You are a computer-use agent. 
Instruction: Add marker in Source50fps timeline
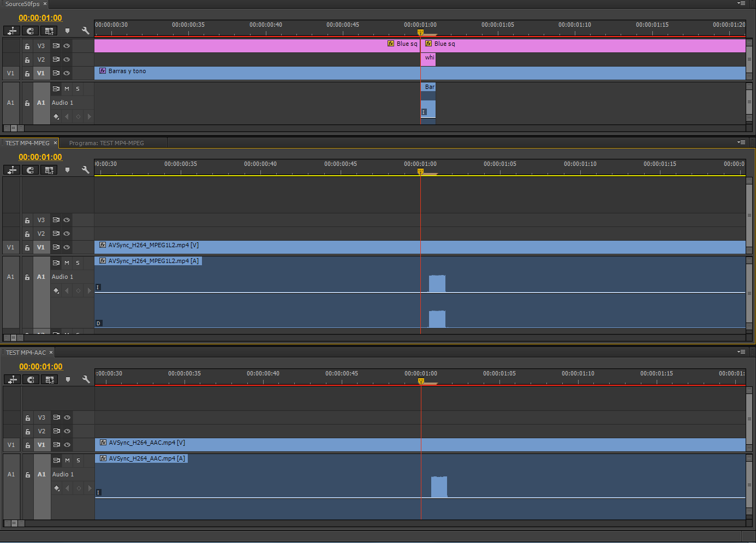point(67,31)
